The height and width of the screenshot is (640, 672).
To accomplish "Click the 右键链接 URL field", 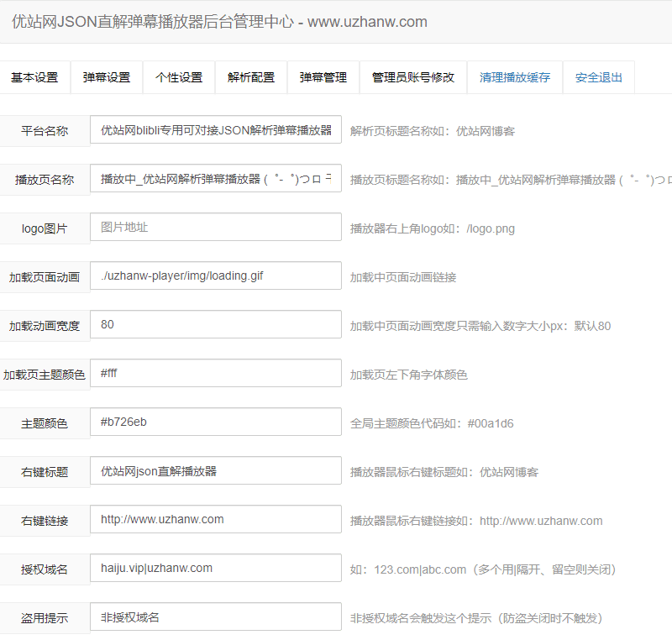I will [216, 519].
